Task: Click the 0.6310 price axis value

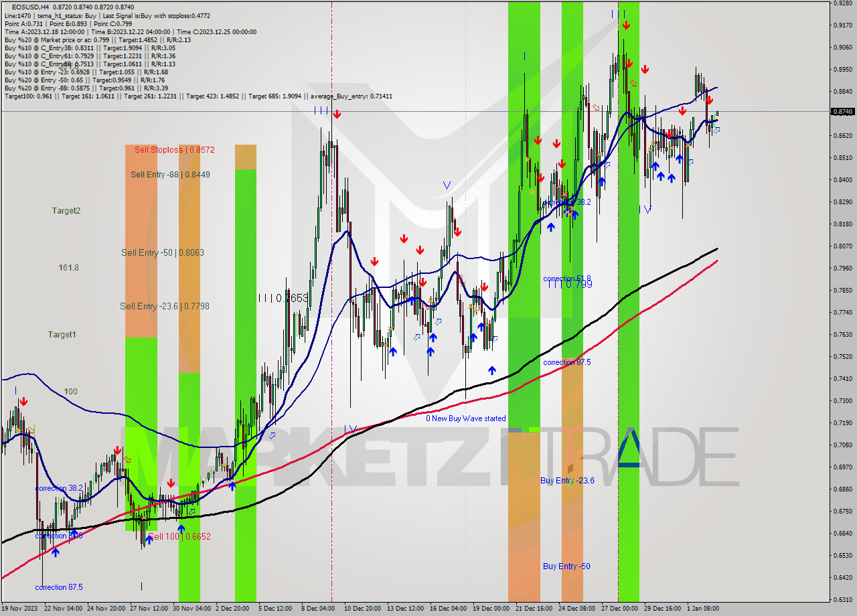Action: [843, 599]
